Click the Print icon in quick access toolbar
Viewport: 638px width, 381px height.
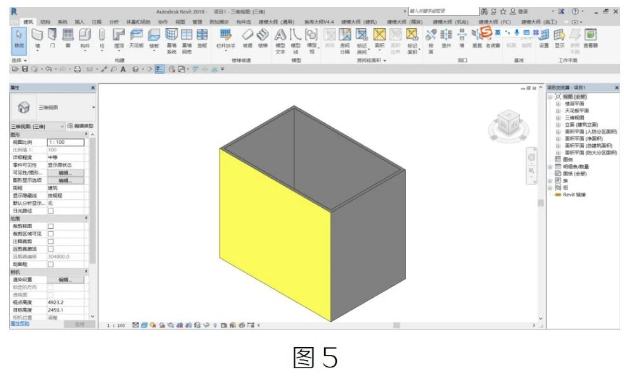[77, 69]
